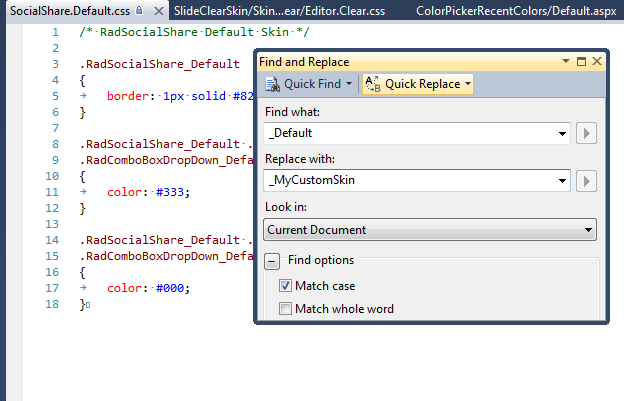Uncheck the Match case checkbox
The width and height of the screenshot is (624, 401).
[285, 286]
